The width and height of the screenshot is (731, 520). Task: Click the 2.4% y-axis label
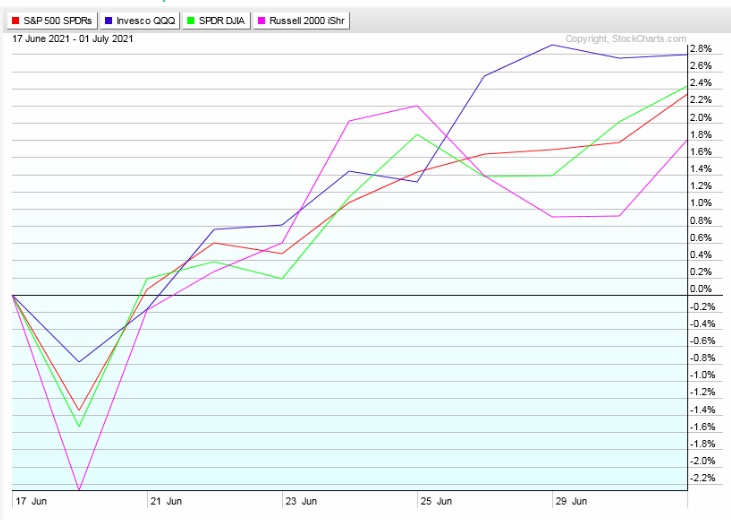701,83
